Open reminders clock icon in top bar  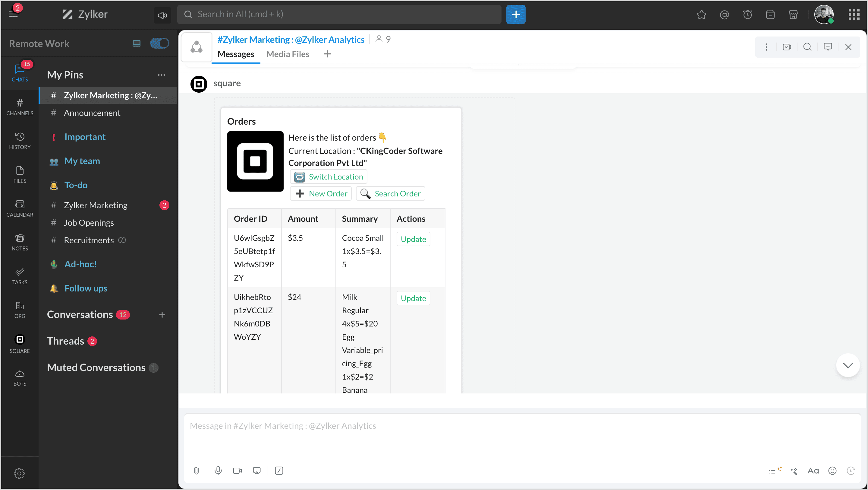[x=747, y=14]
